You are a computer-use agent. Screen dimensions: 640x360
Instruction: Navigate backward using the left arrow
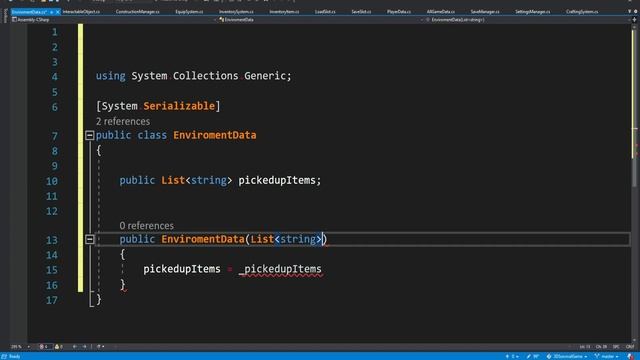tap(75, 347)
